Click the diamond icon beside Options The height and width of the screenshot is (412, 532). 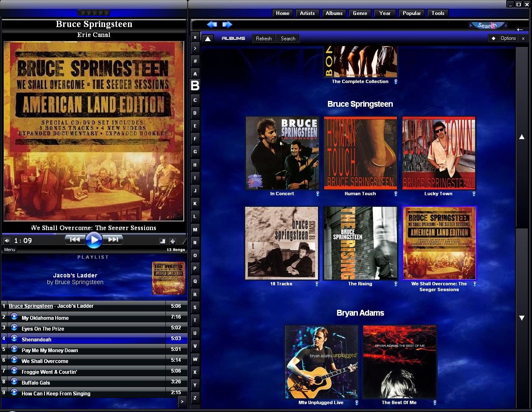click(x=493, y=38)
